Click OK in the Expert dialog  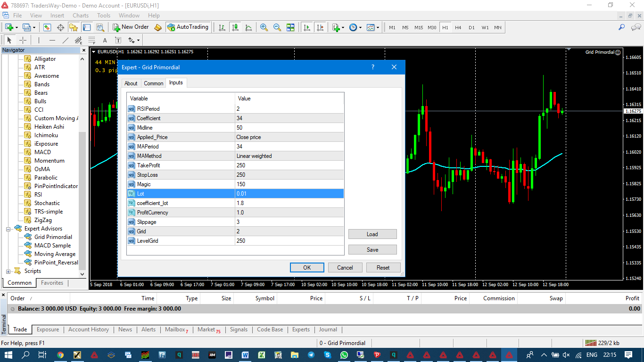pos(307,268)
